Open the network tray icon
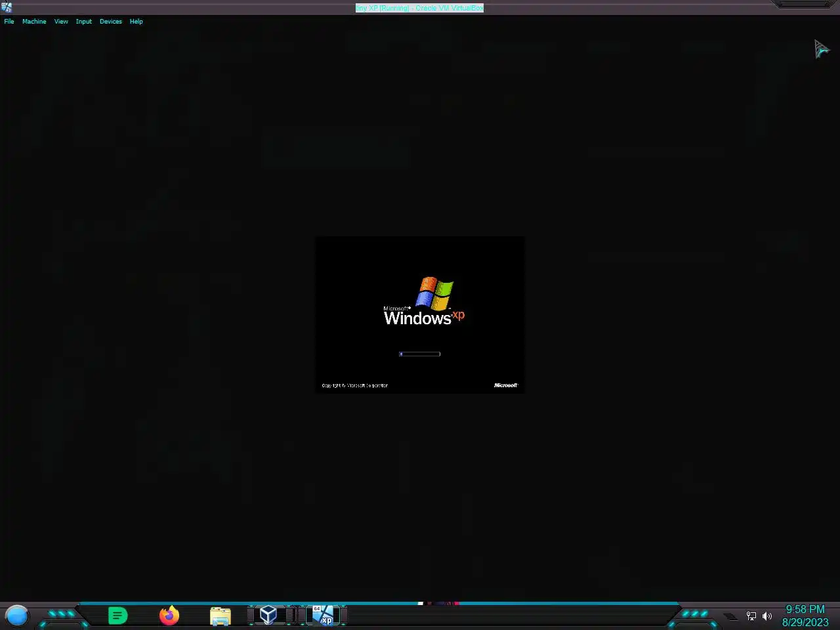 [x=751, y=616]
